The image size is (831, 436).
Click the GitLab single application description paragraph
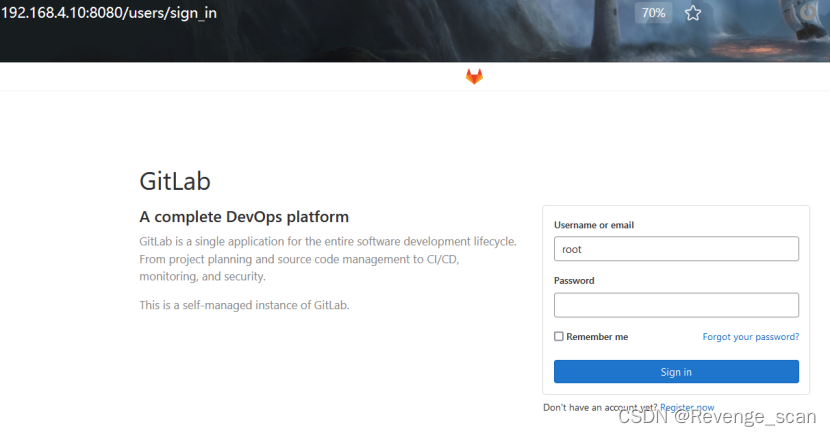coord(328,259)
